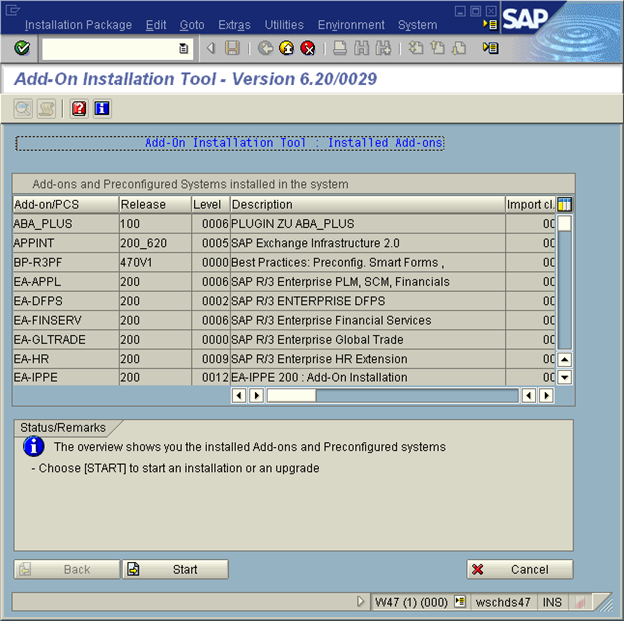Image resolution: width=624 pixels, height=621 pixels.
Task: Open the Edit menu
Action: [156, 25]
